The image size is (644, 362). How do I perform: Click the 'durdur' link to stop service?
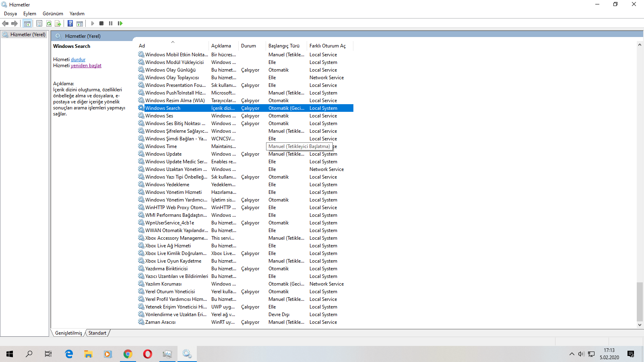pyautogui.click(x=78, y=60)
